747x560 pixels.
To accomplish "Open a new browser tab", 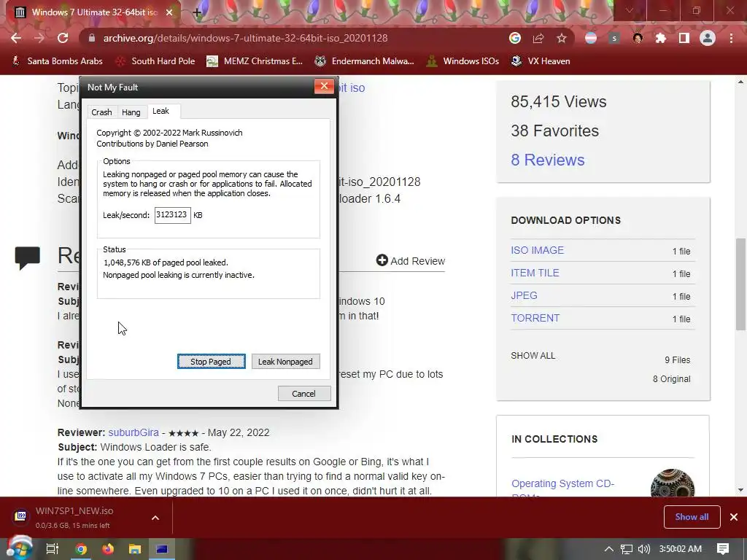I will [197, 12].
